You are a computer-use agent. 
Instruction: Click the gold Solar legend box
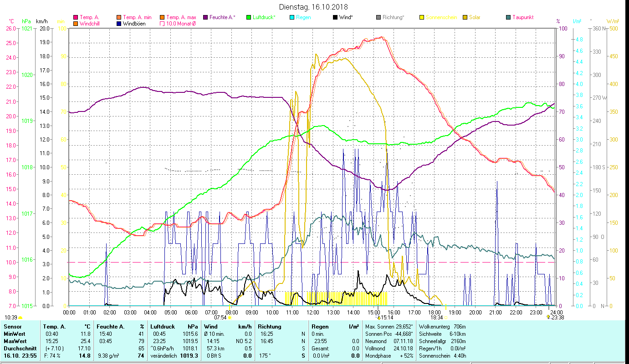click(465, 17)
